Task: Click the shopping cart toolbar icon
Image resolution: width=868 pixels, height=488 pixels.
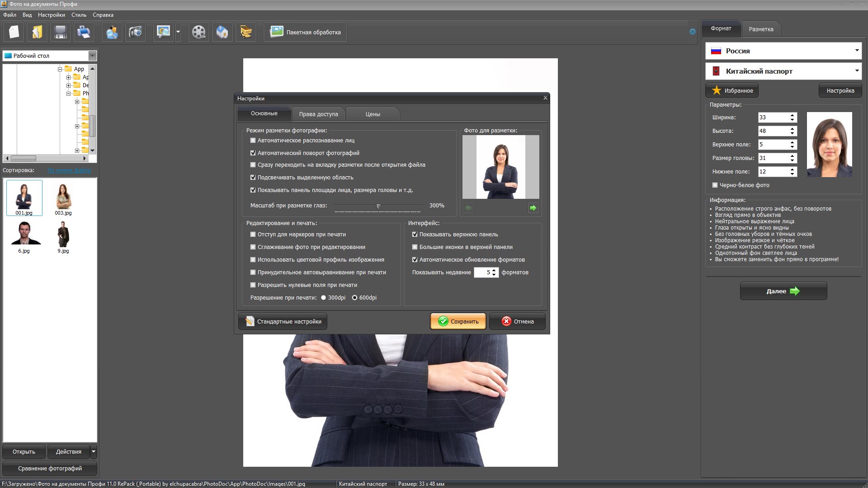Action: (245, 32)
